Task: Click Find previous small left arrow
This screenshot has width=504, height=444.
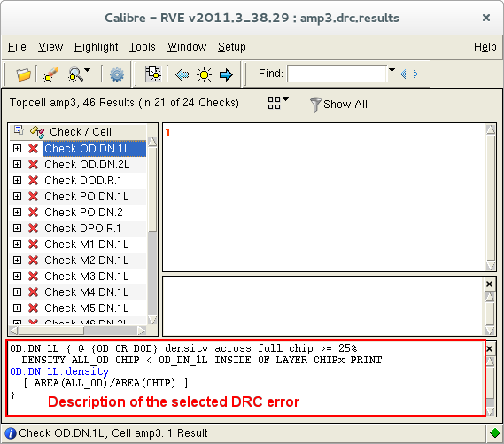Action: click(403, 74)
